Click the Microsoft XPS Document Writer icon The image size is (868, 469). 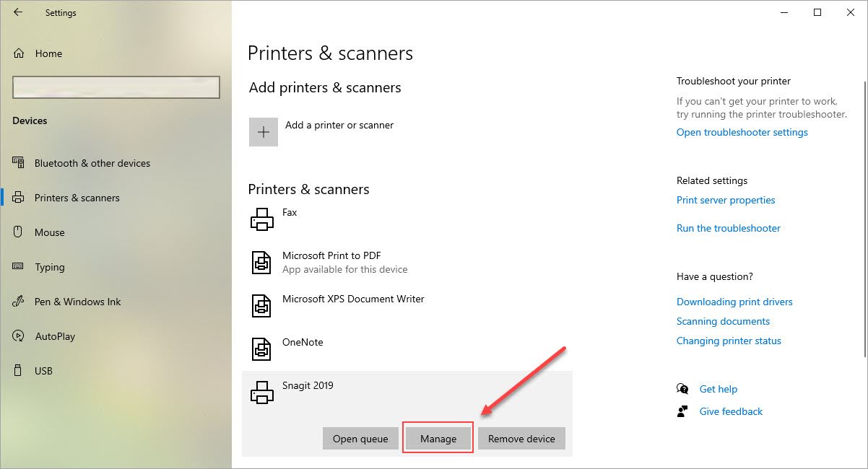pos(261,305)
